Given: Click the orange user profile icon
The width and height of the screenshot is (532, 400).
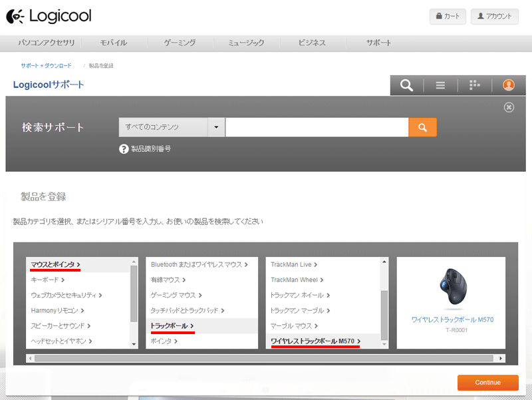Looking at the screenshot, I should 508,85.
